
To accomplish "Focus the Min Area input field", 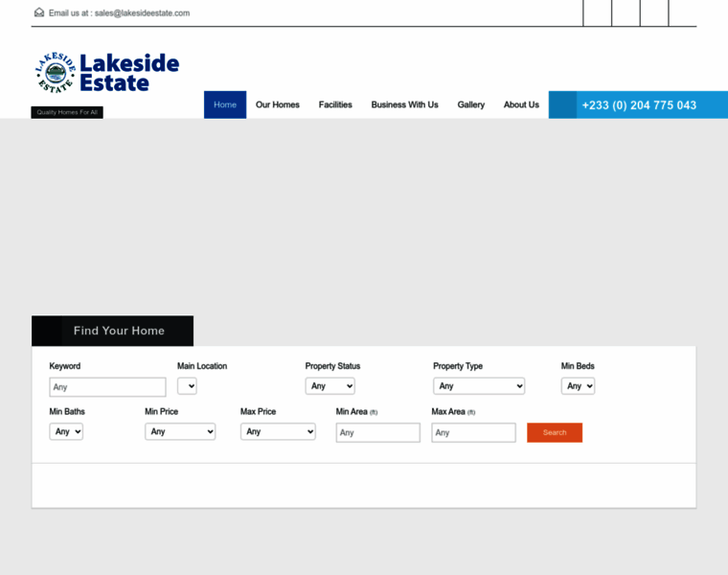I will point(378,432).
